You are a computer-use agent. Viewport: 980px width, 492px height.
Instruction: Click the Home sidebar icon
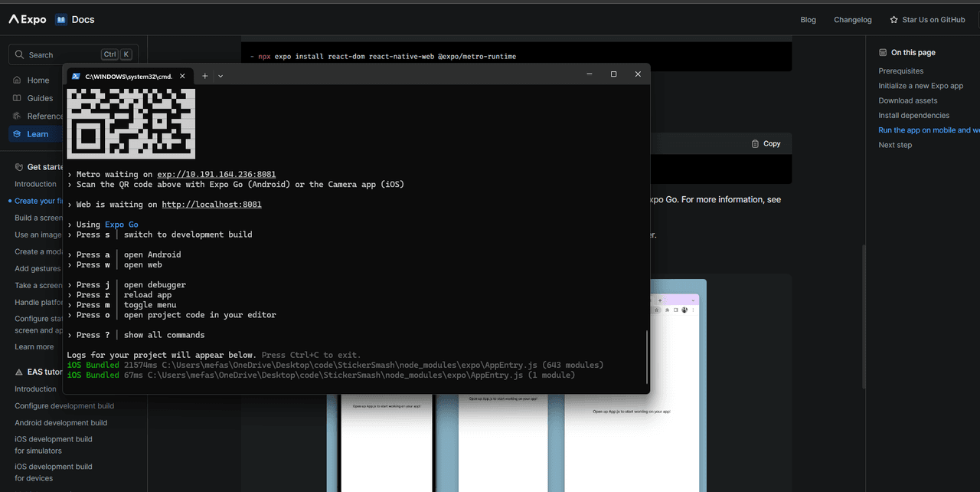pyautogui.click(x=17, y=80)
